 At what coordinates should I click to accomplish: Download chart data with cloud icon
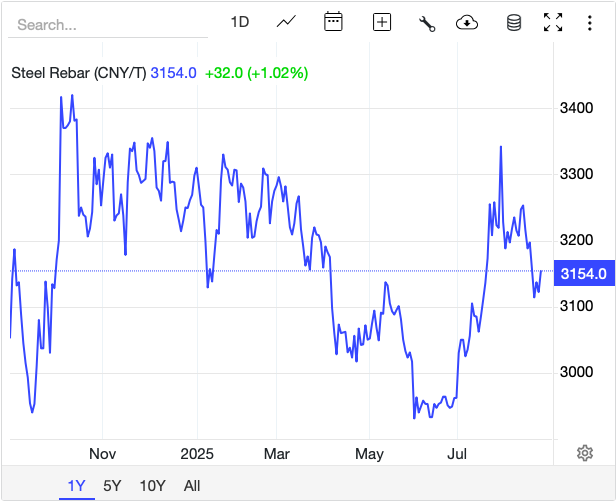coord(467,22)
